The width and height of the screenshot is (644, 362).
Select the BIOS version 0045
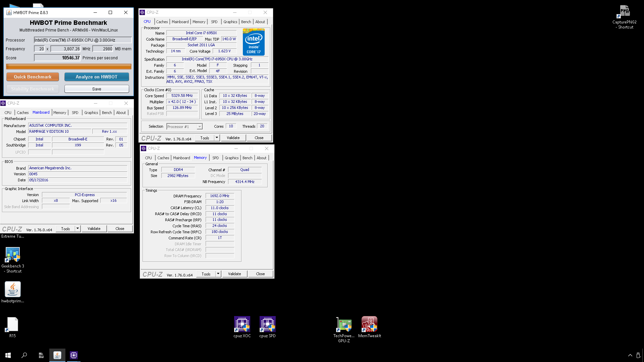78,174
